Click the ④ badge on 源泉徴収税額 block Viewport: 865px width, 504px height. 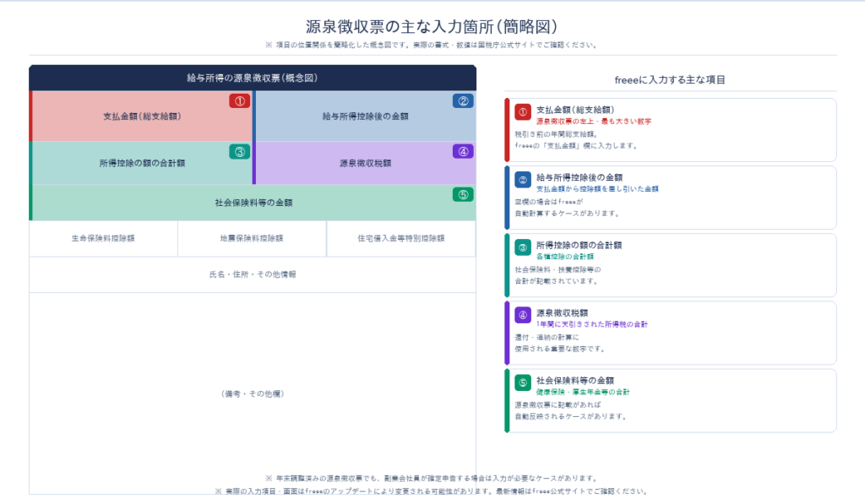click(463, 152)
